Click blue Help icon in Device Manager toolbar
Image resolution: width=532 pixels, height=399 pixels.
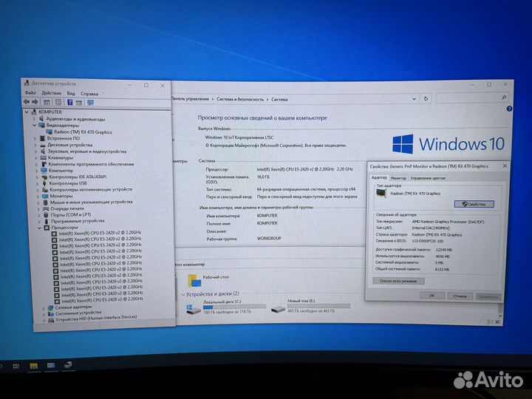[70, 102]
